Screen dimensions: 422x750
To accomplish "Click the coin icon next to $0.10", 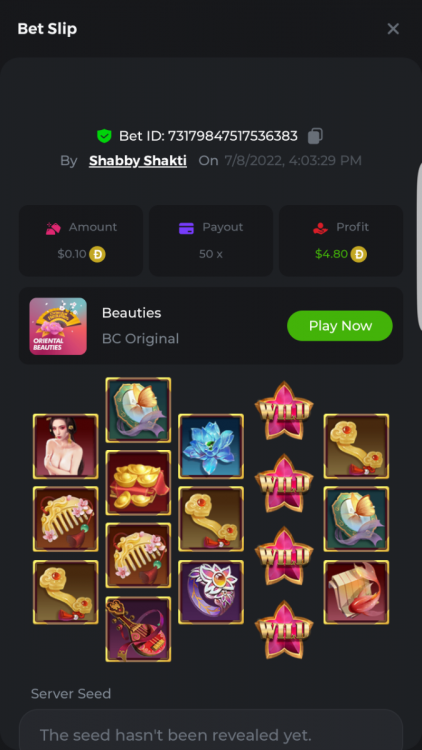I will coord(97,254).
